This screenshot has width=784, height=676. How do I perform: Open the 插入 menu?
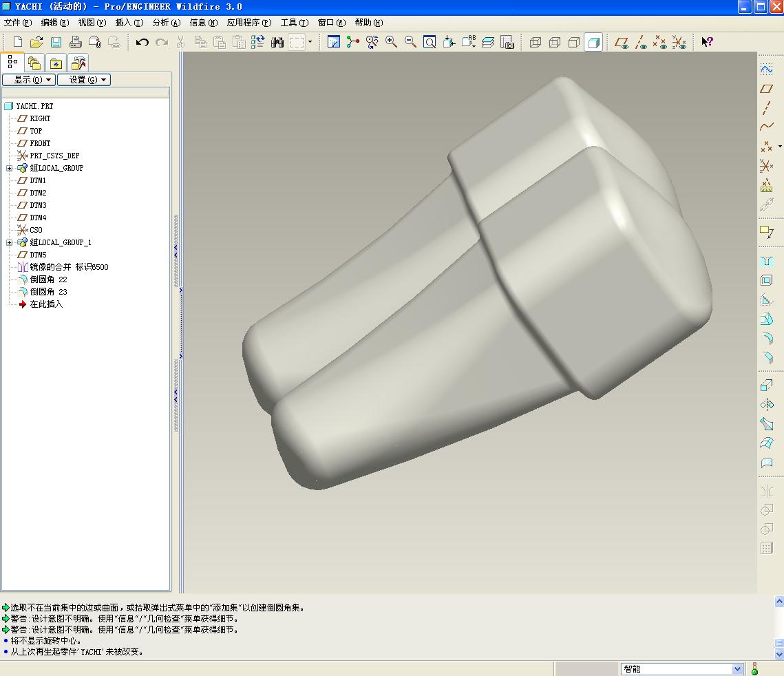(129, 23)
